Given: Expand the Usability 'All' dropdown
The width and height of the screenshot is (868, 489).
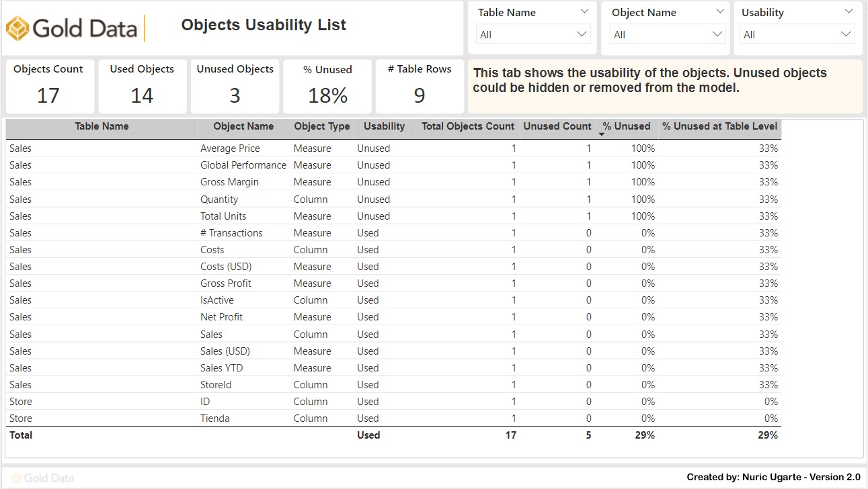Looking at the screenshot, I should pyautogui.click(x=797, y=34).
